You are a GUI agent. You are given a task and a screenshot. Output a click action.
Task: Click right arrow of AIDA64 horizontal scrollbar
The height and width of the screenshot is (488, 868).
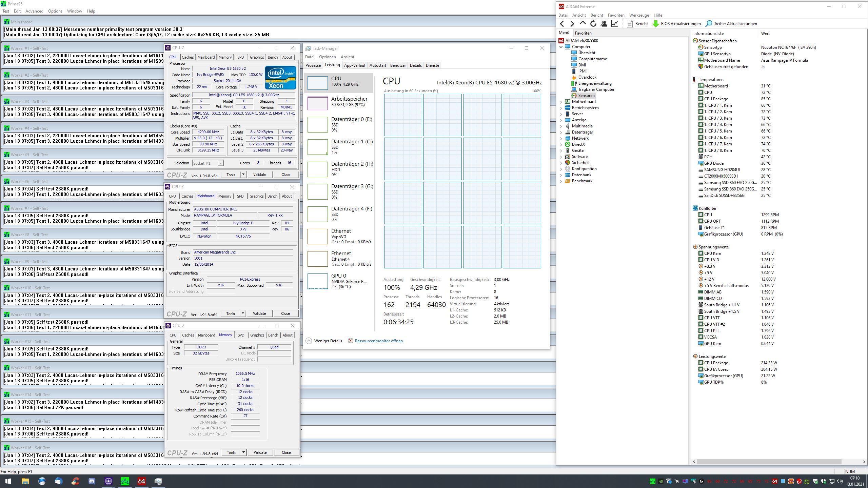point(864,462)
